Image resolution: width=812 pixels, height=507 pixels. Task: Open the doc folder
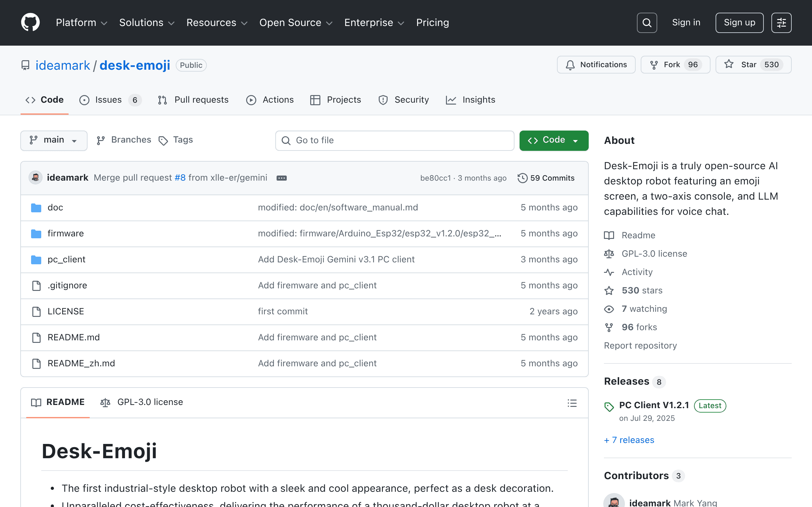56,208
